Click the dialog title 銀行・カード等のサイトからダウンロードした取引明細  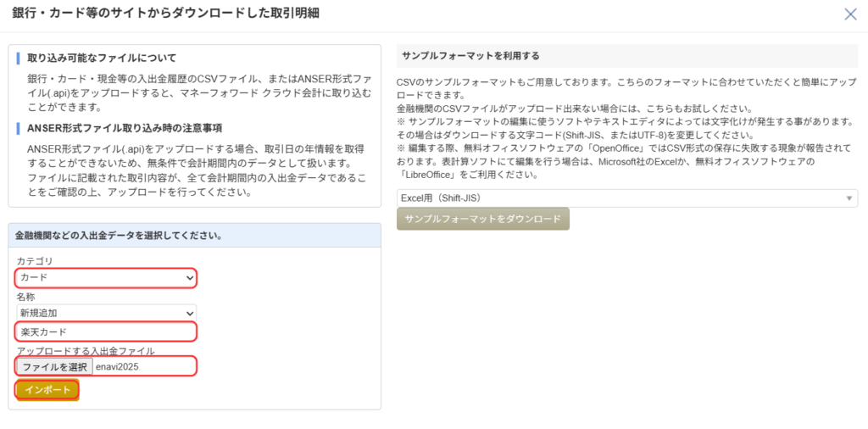pyautogui.click(x=166, y=14)
